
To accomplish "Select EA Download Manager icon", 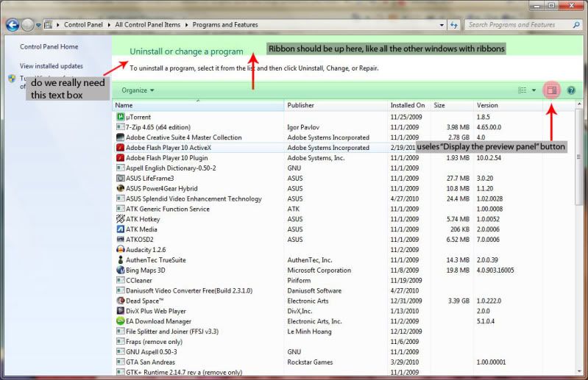I will (x=121, y=321).
